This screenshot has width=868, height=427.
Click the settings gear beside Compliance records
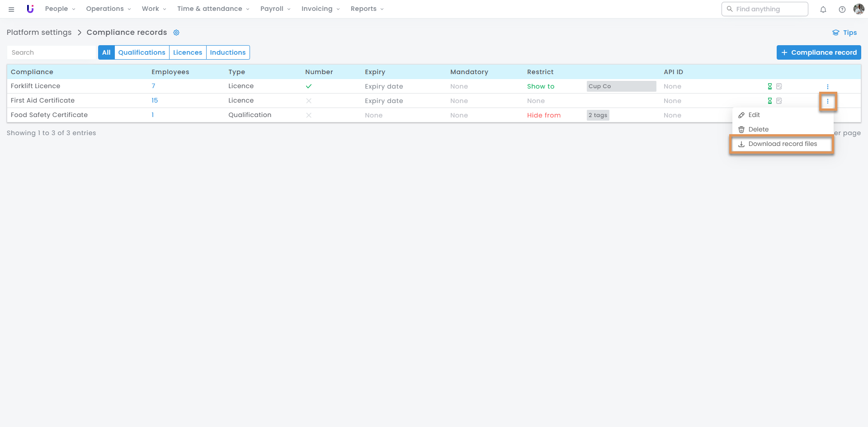(176, 33)
